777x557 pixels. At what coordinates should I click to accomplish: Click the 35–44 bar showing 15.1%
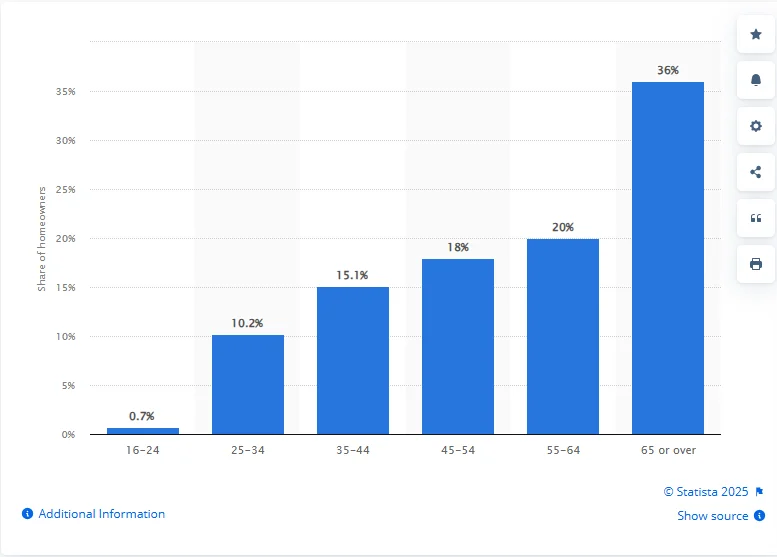353,360
